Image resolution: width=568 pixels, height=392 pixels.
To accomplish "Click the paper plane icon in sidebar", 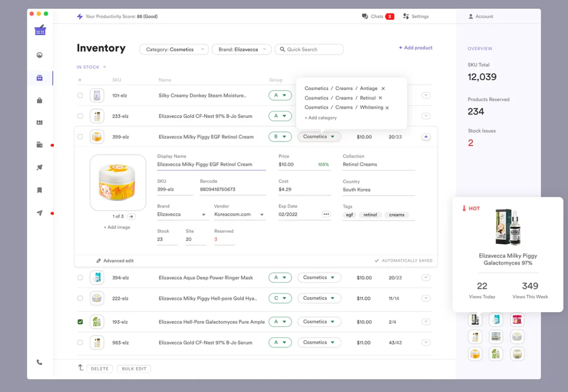I will 40,213.
